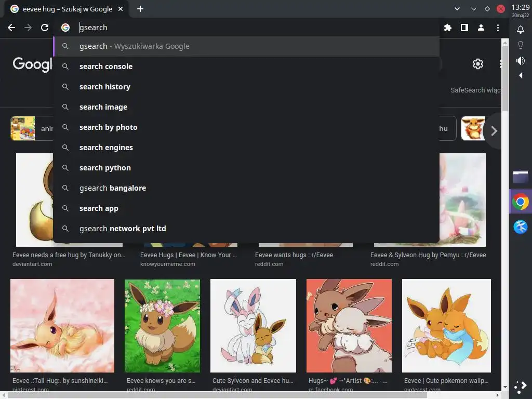Choose 'gsearch - Wyszukiwarka Google' suggestion
Image resolution: width=532 pixels, height=399 pixels.
pos(247,46)
